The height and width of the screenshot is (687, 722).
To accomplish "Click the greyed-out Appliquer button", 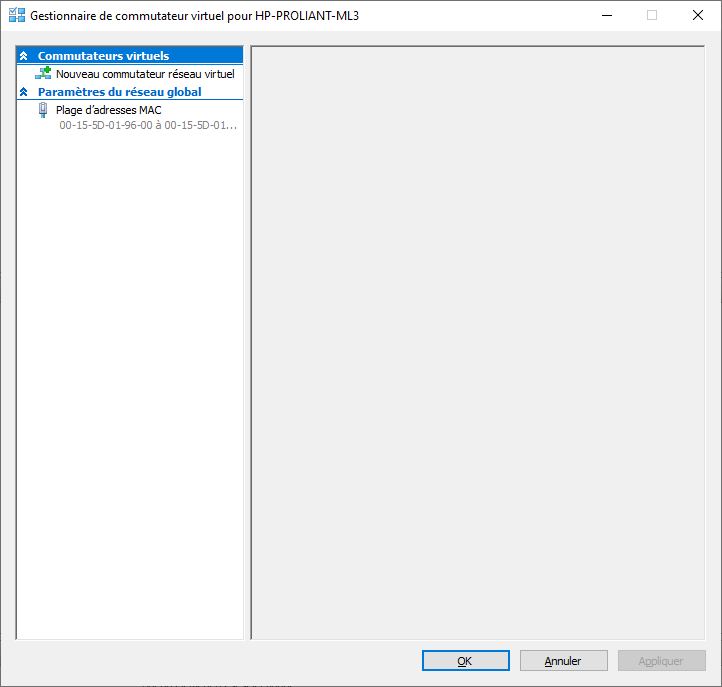I will pos(661,661).
